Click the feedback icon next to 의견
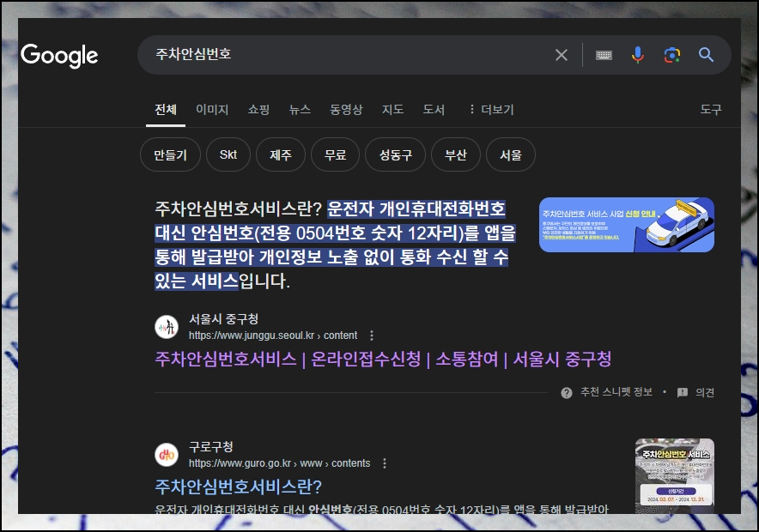The height and width of the screenshot is (532, 759). [x=683, y=392]
